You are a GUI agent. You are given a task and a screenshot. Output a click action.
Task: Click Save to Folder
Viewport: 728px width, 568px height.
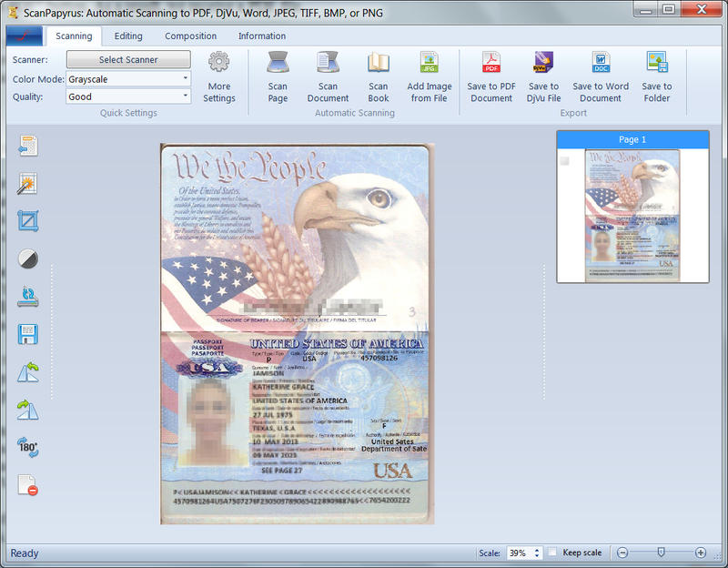click(x=657, y=77)
